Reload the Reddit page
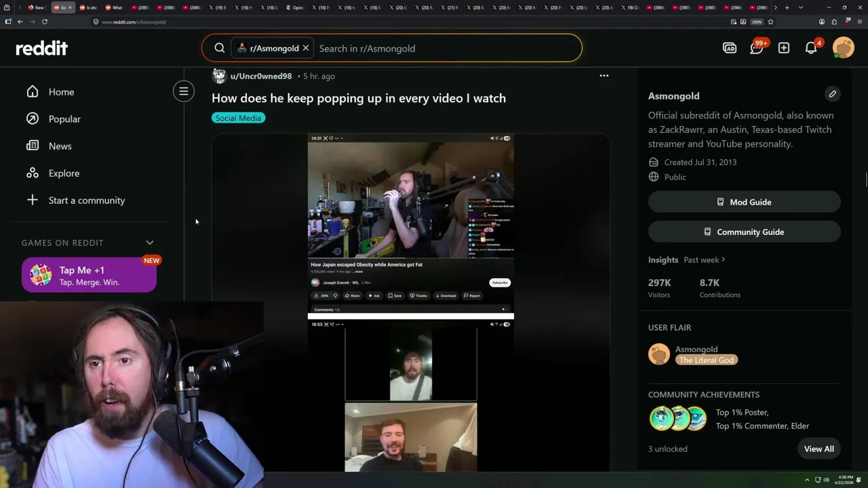 45,22
